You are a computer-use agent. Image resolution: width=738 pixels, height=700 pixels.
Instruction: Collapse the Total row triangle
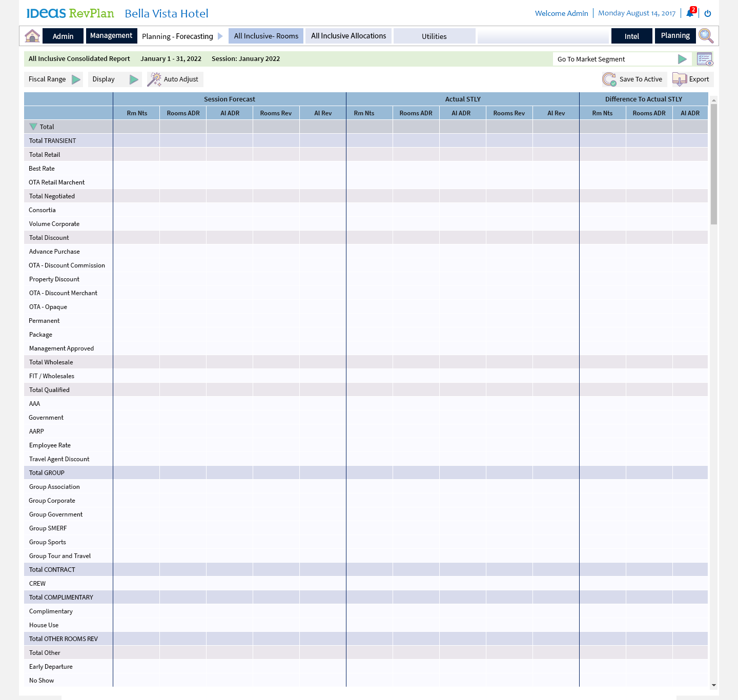click(x=33, y=127)
